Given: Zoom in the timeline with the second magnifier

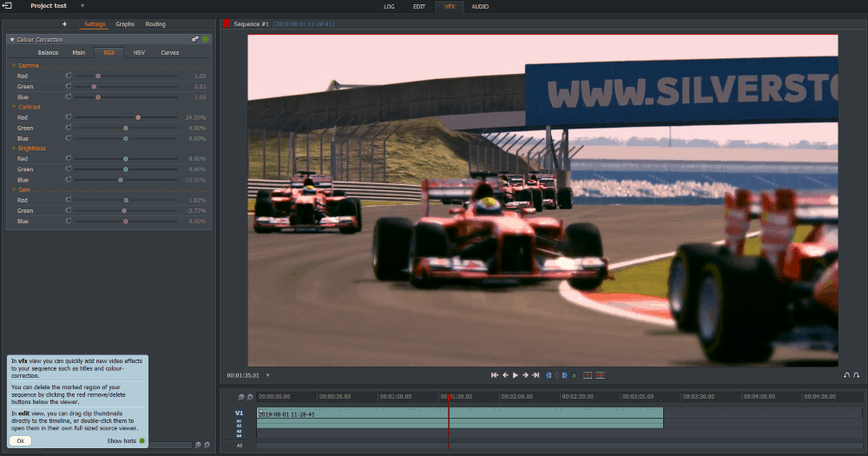Looking at the screenshot, I should tap(250, 397).
